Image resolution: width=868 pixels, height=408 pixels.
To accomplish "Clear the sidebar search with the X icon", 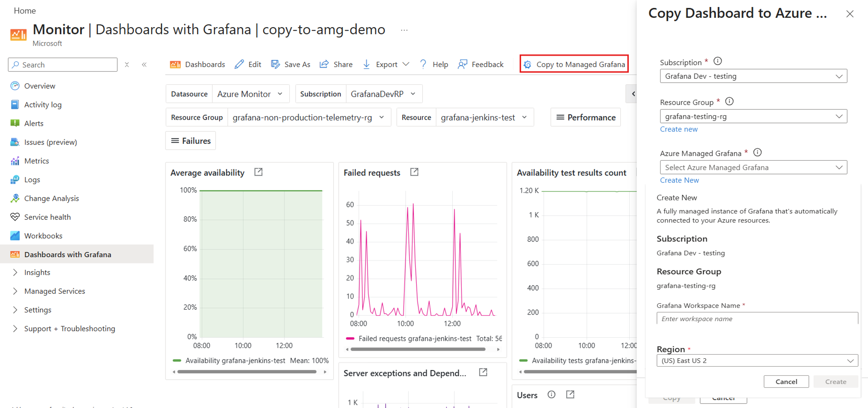I will point(127,64).
